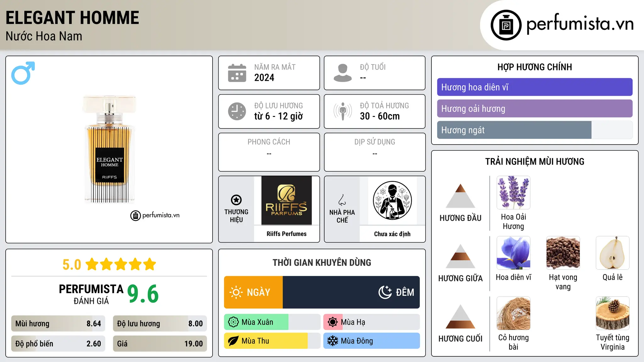Click the calendar icon for launch year
The height and width of the screenshot is (362, 644).
(x=237, y=73)
